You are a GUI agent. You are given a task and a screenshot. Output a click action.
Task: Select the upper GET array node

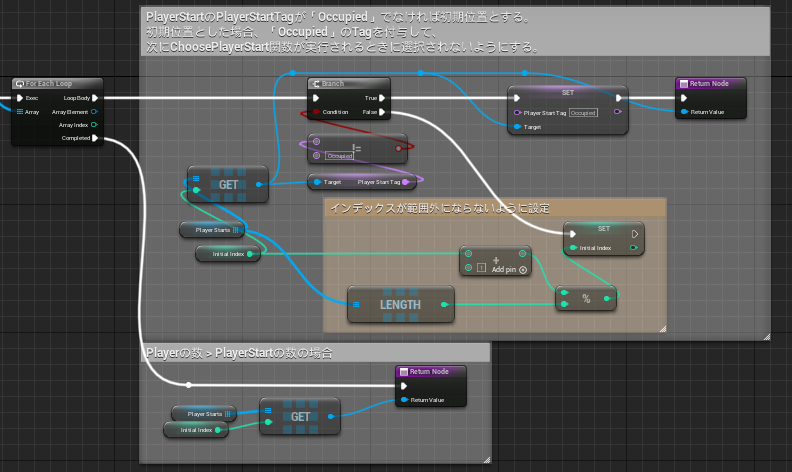coord(228,185)
